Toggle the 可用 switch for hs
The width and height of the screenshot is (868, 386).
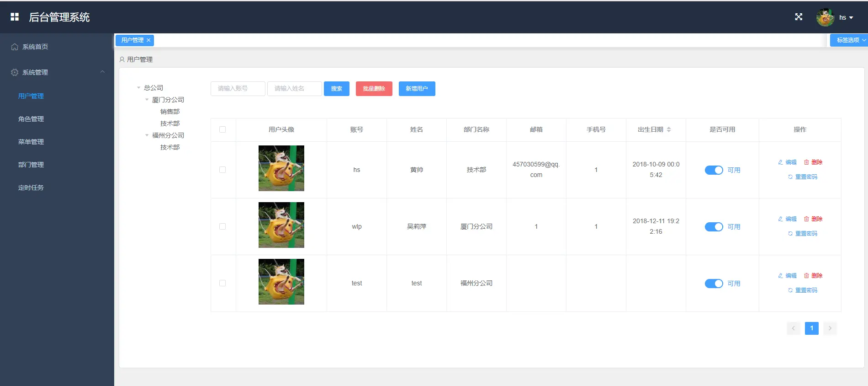tap(714, 170)
